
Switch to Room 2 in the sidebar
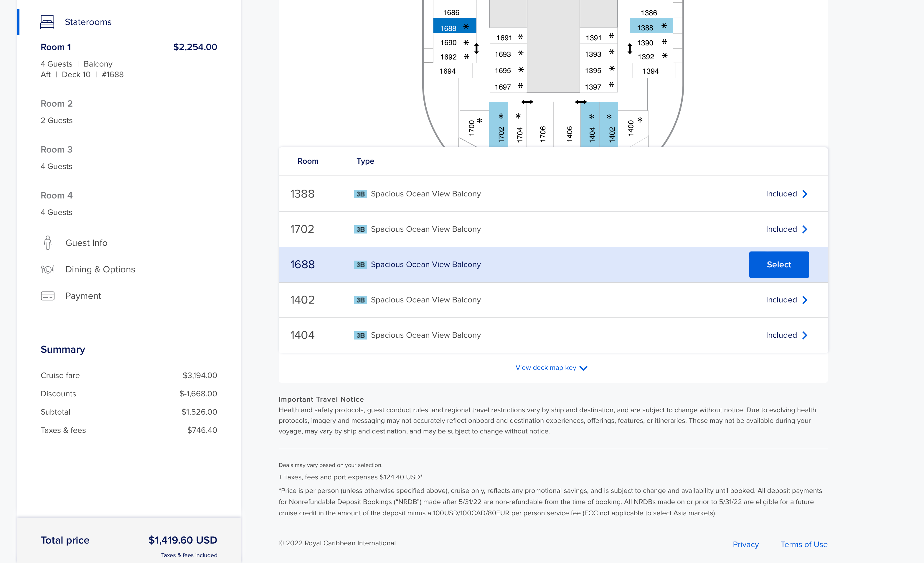pos(57,103)
